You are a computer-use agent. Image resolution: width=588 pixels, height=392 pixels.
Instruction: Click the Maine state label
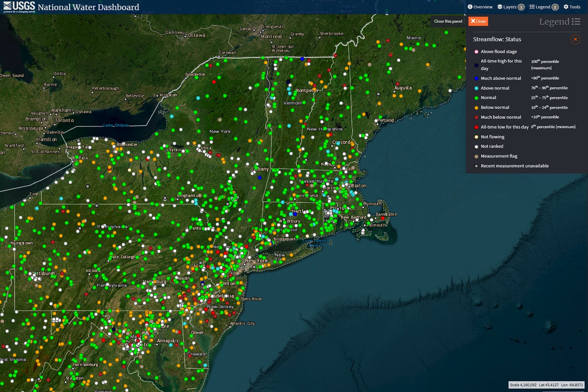(x=414, y=38)
